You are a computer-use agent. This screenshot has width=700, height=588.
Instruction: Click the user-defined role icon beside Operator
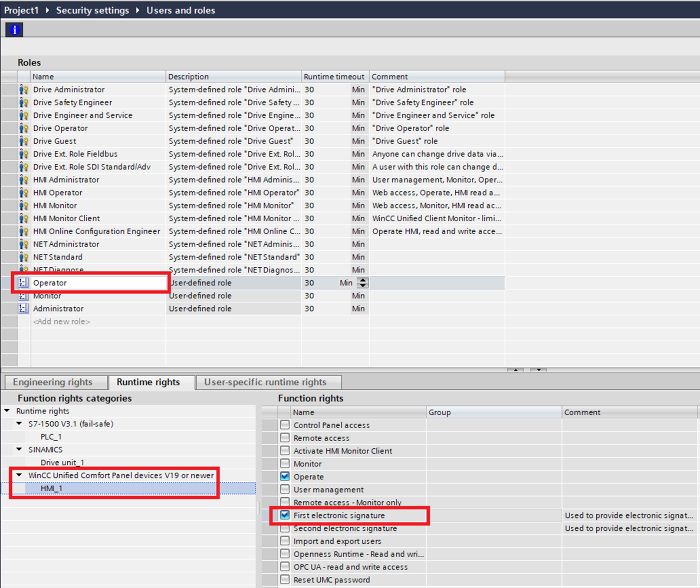[x=23, y=283]
